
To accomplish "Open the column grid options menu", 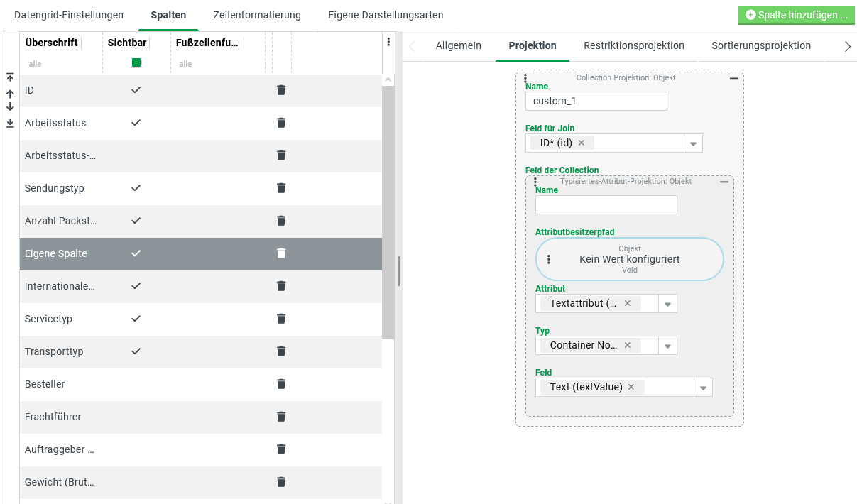I will [388, 43].
